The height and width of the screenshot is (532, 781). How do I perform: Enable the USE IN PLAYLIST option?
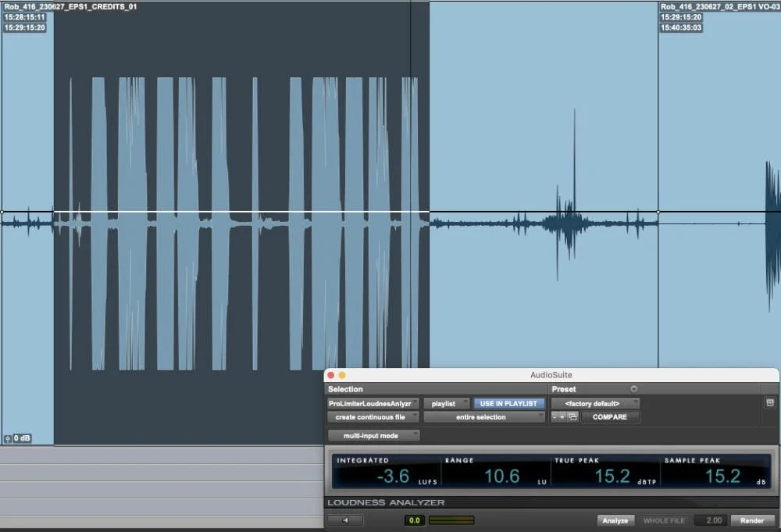(508, 403)
